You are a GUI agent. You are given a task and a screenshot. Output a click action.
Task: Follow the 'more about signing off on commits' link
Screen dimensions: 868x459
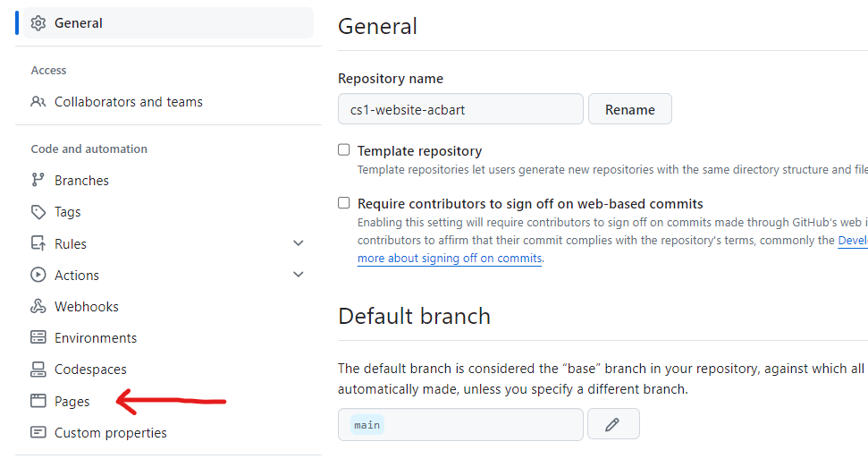click(450, 259)
